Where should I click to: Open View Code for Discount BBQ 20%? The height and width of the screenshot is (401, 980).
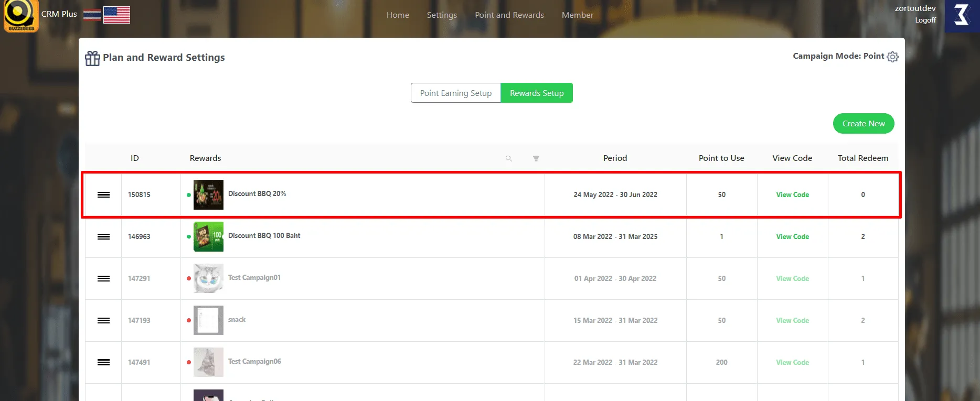[x=792, y=194]
